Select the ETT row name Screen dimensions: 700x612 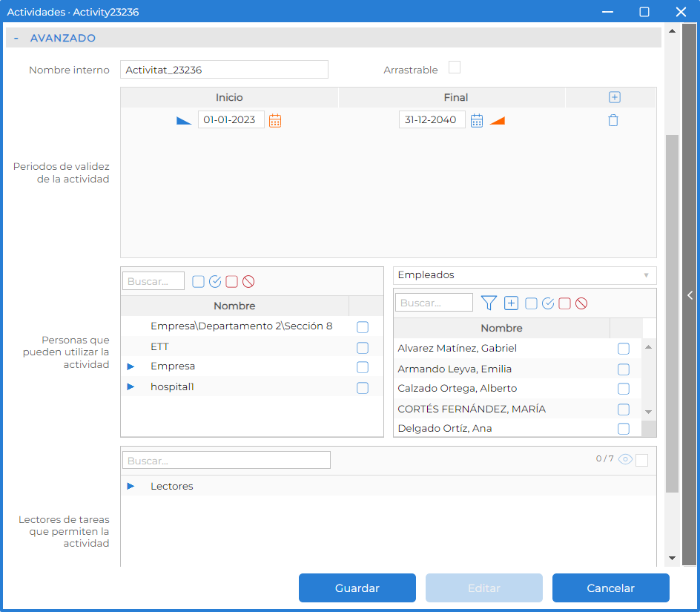[159, 346]
